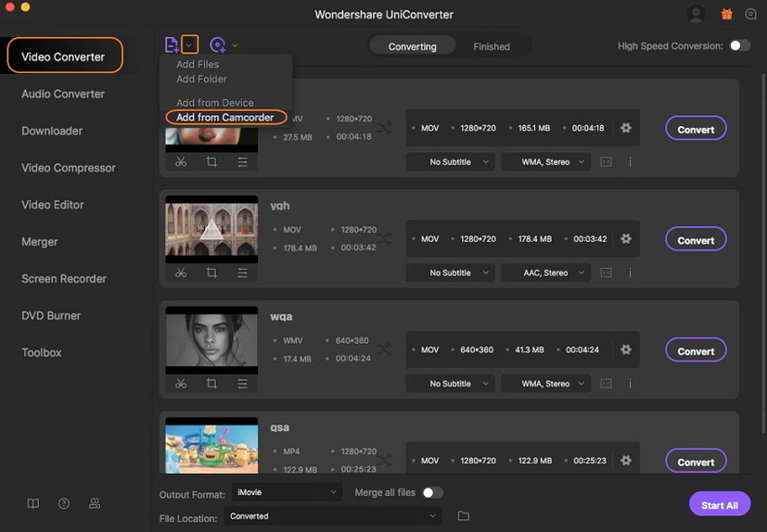Viewport: 767px width, 532px height.
Task: Go to the Merger section
Action: pos(40,242)
